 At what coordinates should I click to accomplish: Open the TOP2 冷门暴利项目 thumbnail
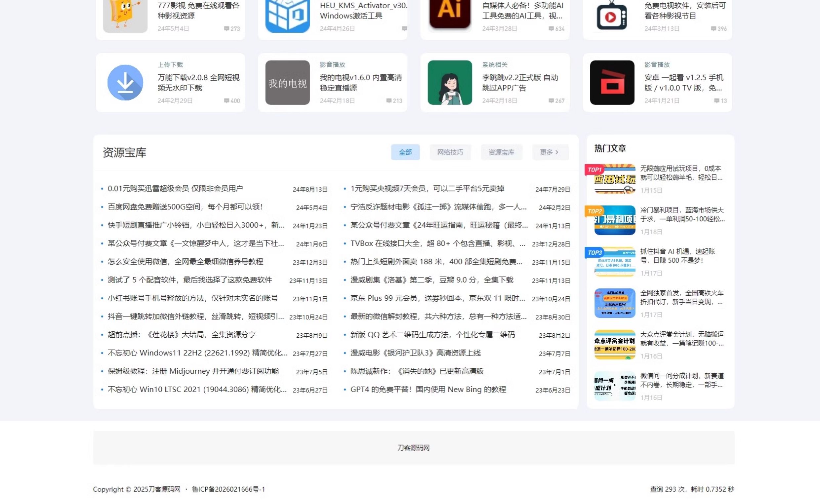(x=615, y=220)
